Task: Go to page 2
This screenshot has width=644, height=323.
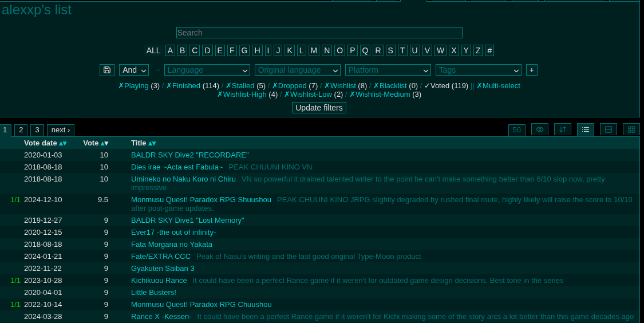Action: click(21, 130)
